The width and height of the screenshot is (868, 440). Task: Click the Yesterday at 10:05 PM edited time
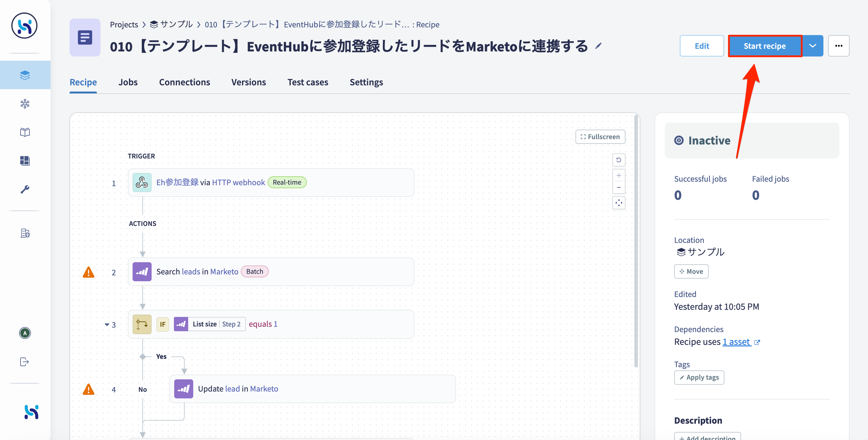tap(717, 307)
